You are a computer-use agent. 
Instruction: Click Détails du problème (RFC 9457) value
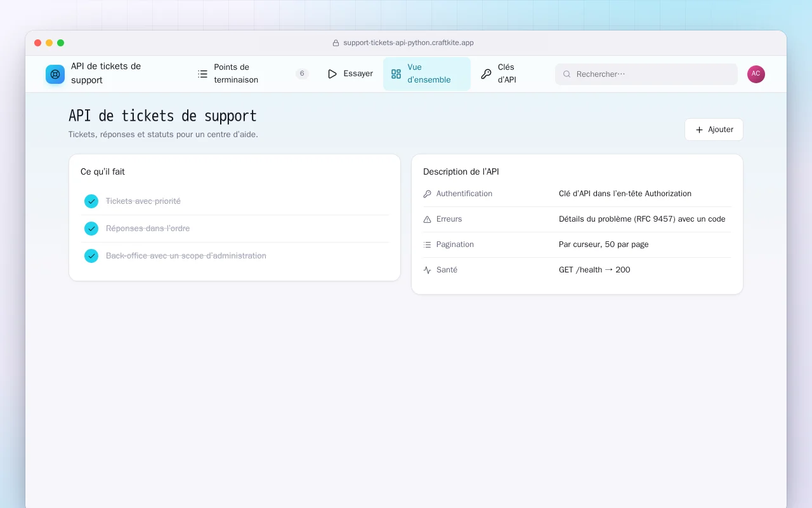pos(642,219)
